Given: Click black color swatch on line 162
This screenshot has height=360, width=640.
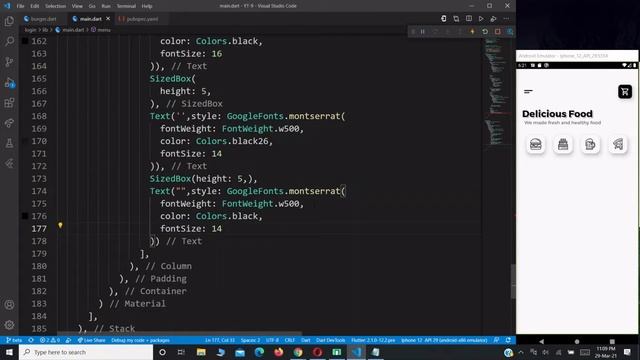Looking at the screenshot, I should [25, 41].
